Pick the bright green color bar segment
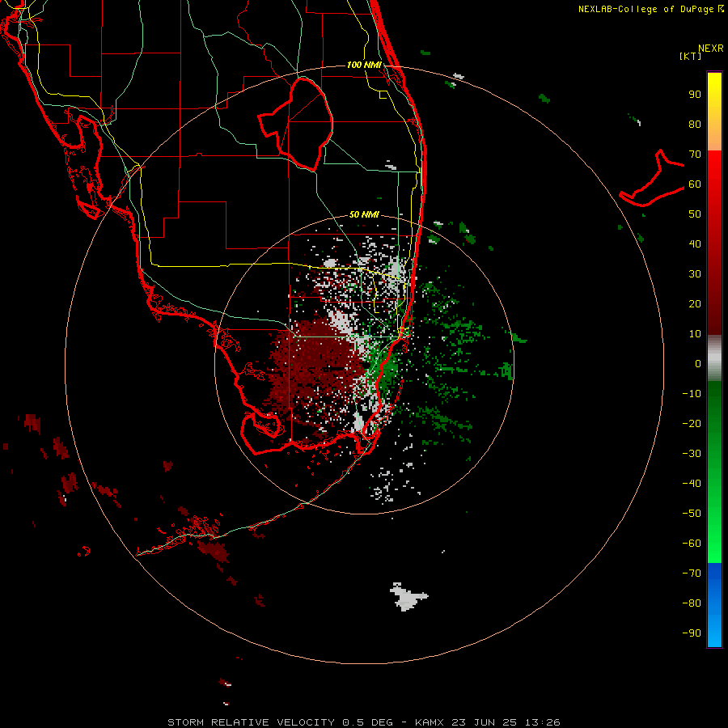The height and width of the screenshot is (728, 728). (714, 534)
